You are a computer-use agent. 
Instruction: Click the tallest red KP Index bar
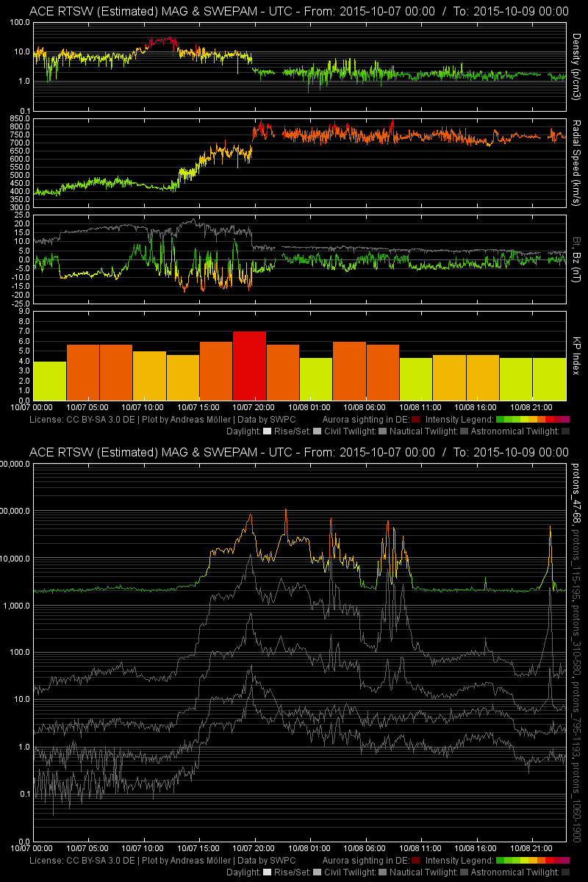(249, 366)
